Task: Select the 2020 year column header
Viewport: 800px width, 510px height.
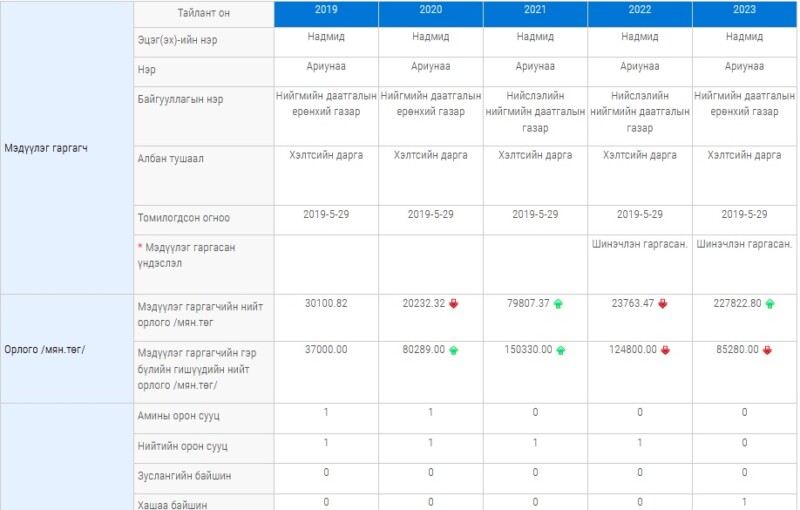Action: tap(431, 13)
